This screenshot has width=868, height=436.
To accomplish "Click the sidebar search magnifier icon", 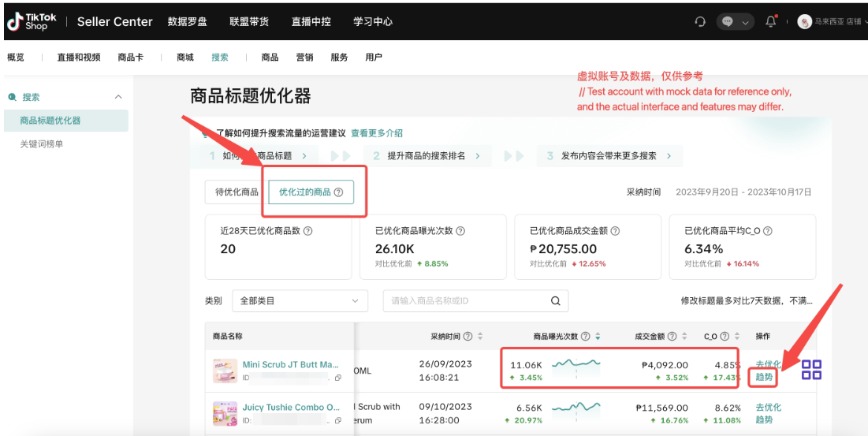I will click(x=12, y=98).
